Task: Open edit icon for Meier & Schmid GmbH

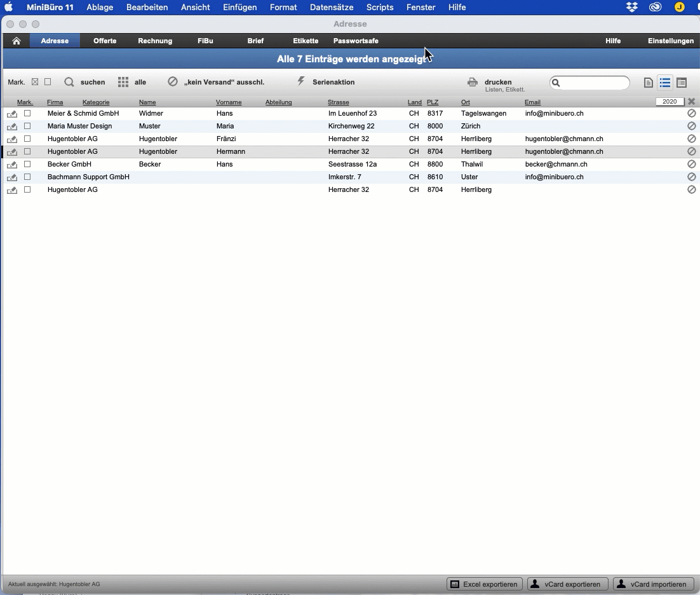Action: coord(12,114)
